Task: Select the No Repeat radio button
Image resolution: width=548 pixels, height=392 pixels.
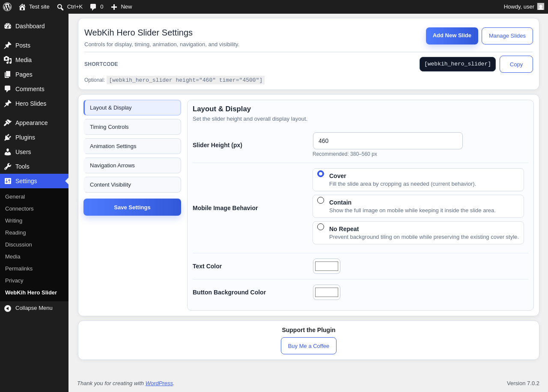Action: 321,227
